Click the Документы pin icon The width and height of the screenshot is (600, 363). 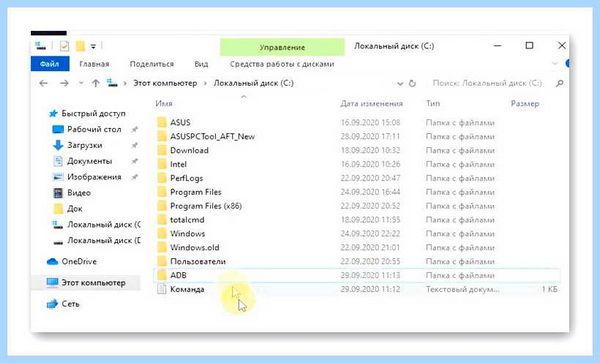[134, 161]
